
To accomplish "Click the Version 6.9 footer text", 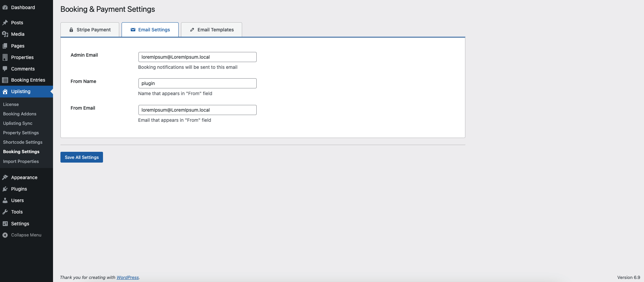I will point(629,278).
